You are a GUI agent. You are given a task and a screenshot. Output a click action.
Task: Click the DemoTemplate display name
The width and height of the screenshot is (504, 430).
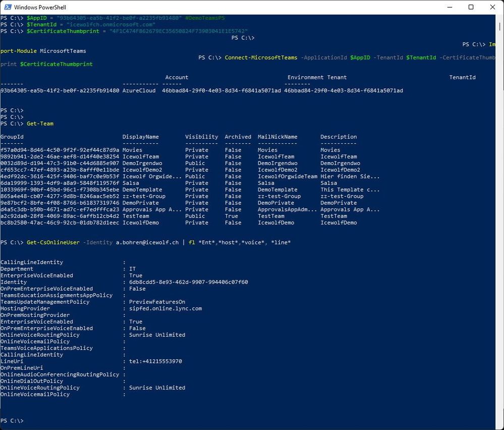[142, 190]
